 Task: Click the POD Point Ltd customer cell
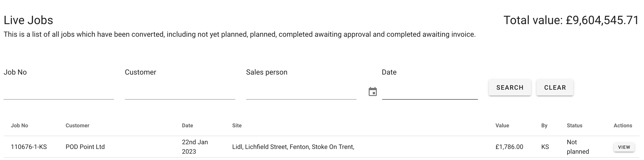[85, 147]
